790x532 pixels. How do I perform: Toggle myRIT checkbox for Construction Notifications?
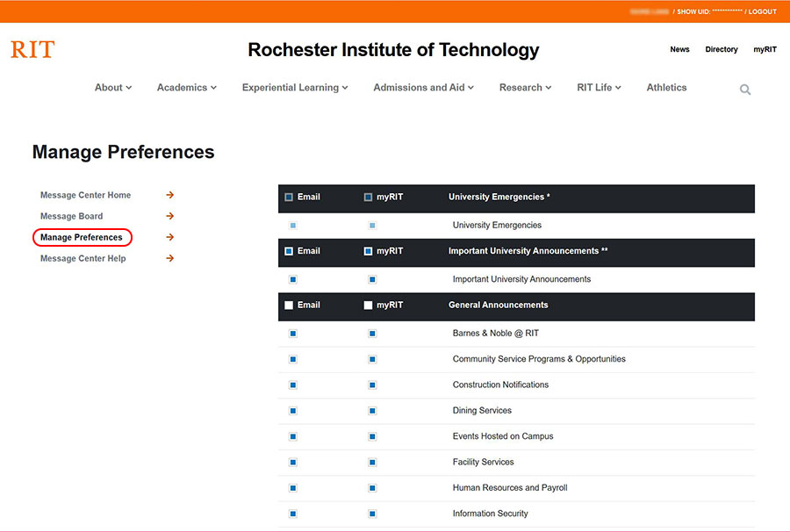[372, 385]
